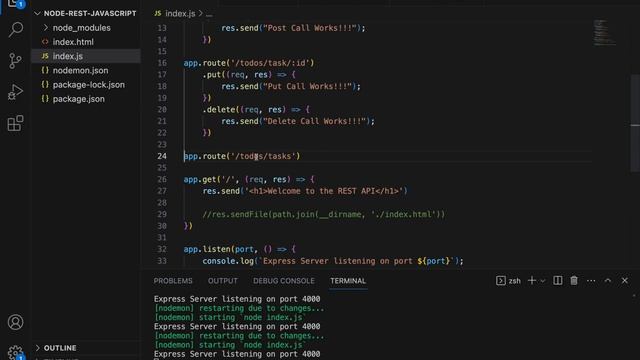Open nodemon.json file
Screen dimensions: 640x360
86,70
